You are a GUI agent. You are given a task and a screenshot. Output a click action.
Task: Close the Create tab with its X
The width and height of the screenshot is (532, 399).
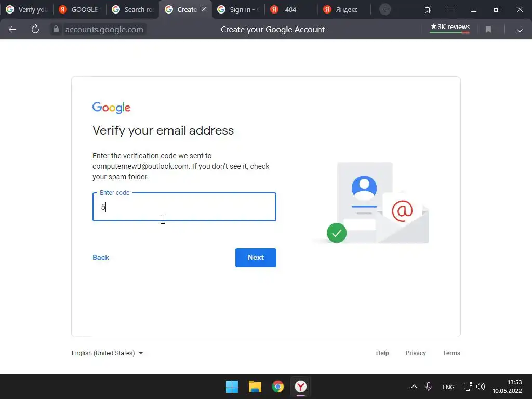(x=204, y=9)
